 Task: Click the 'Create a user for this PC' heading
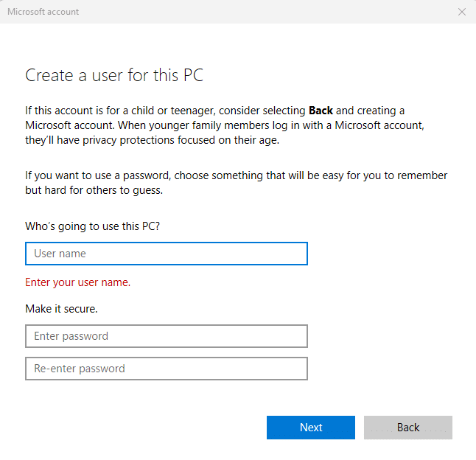[x=114, y=75]
